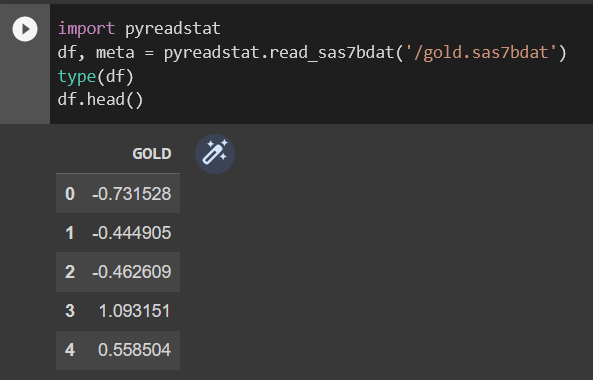Viewport: 593px width, 380px height.
Task: Click row index 0 of the dataframe
Action: click(70, 194)
